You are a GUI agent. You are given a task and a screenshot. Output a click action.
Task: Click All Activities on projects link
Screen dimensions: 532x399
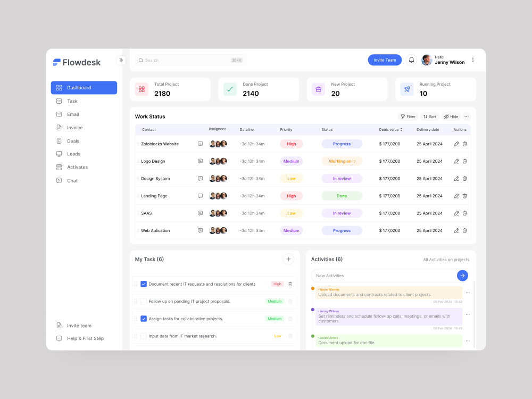pos(446,260)
